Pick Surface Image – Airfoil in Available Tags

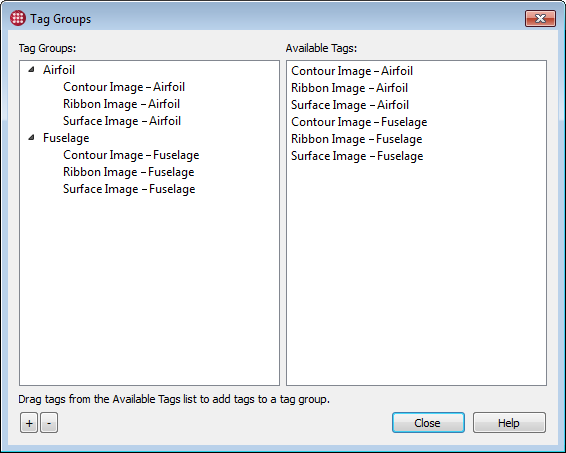pyautogui.click(x=350, y=105)
